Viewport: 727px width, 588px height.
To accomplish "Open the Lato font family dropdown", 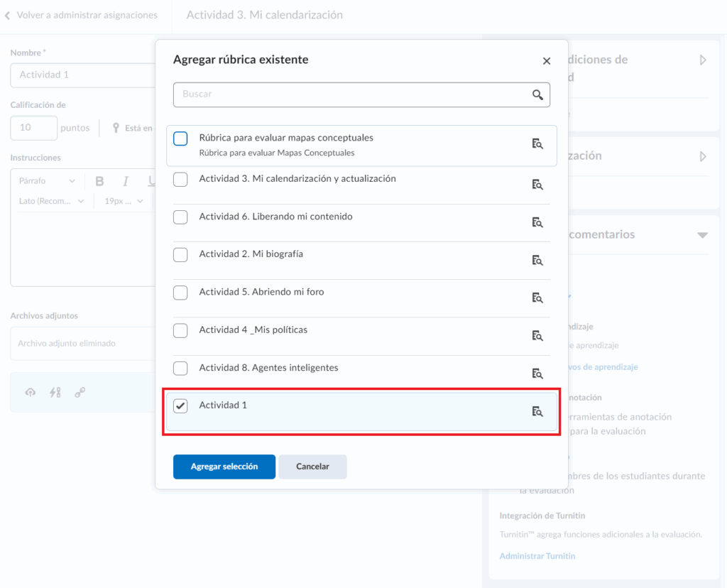I will click(x=52, y=202).
